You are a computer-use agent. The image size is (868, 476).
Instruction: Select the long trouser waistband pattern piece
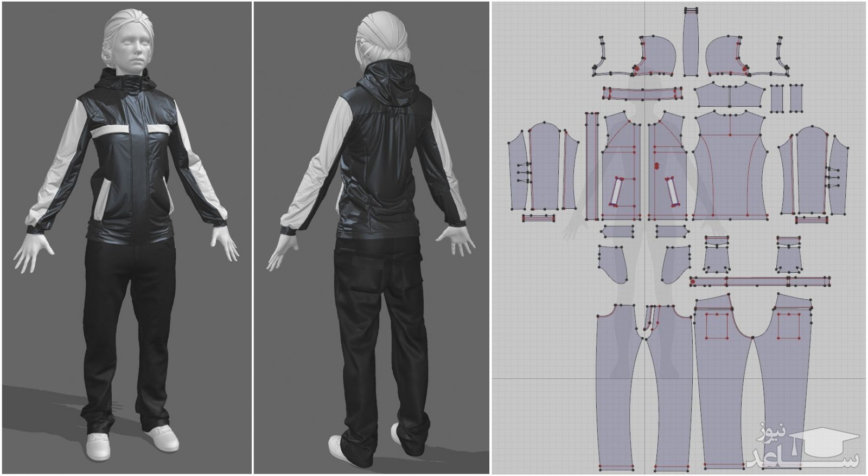760,281
